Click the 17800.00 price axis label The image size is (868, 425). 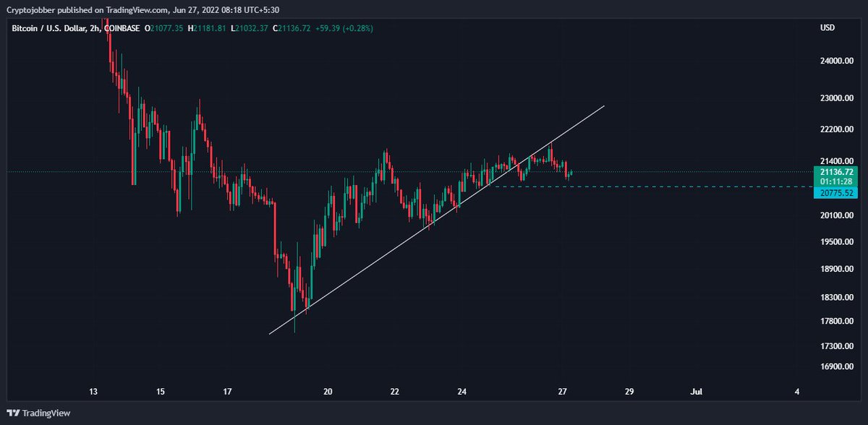838,322
